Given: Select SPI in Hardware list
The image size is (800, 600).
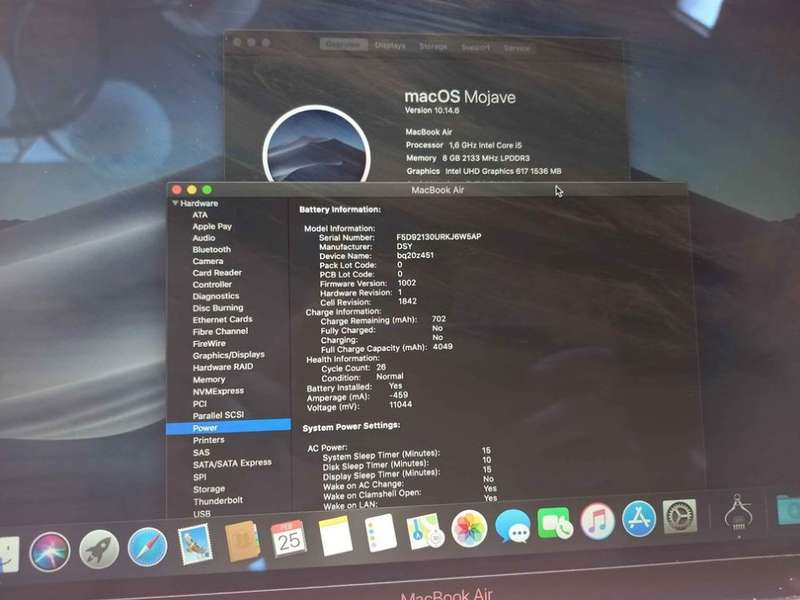Looking at the screenshot, I should [199, 477].
